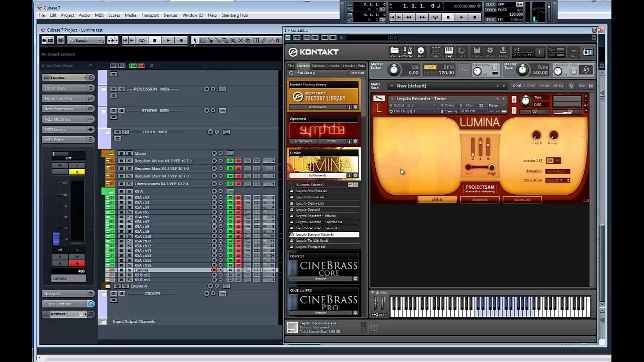The image size is (644, 362).
Task: Select Legato Soprano Voice.nki in the file list
Action: coord(324,234)
